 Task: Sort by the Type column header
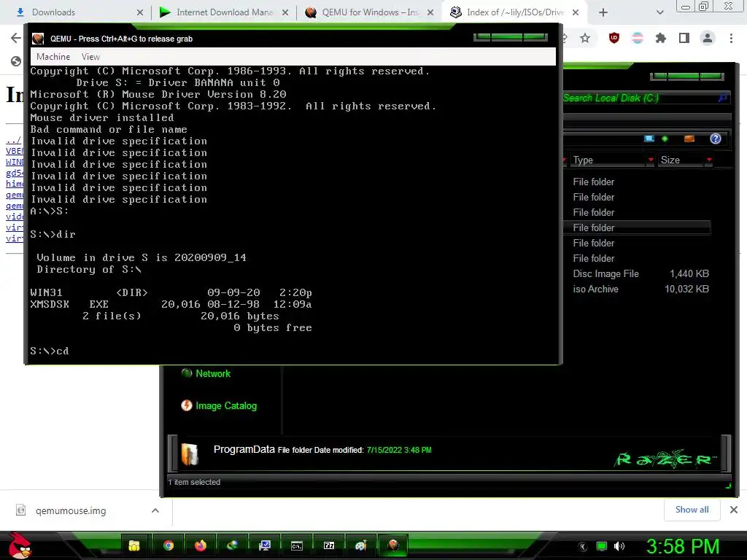[608, 160]
